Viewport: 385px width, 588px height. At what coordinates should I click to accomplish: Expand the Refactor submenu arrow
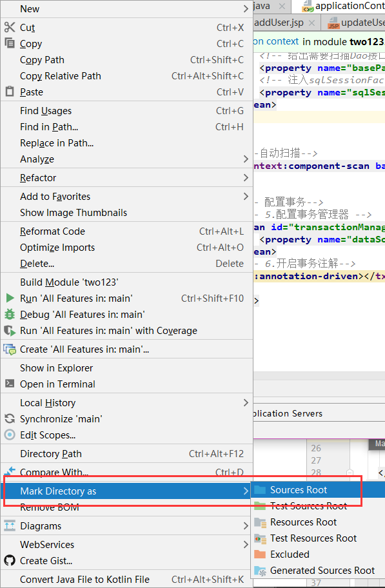[x=246, y=177]
